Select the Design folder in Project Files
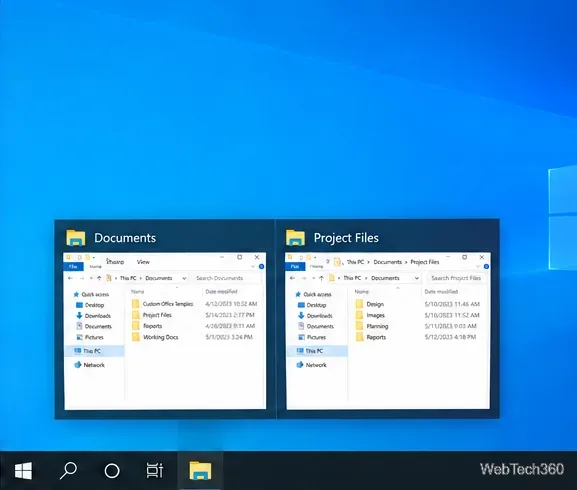 (x=370, y=304)
